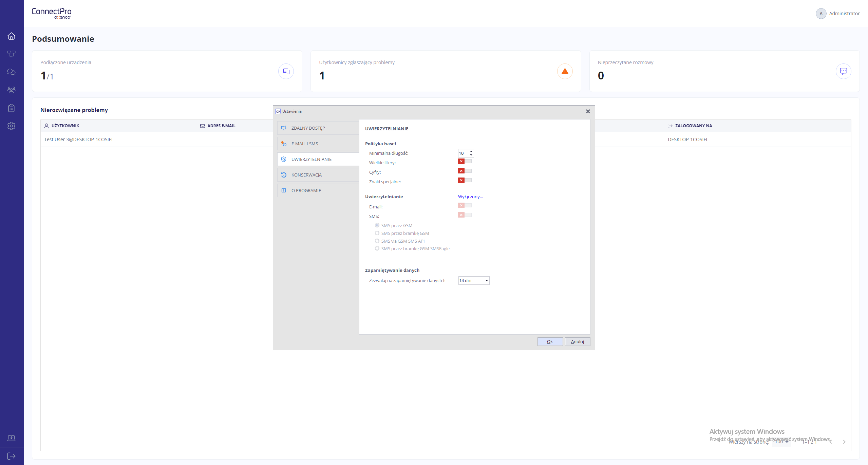The height and width of the screenshot is (465, 868).
Task: Click the Wyłączony... link
Action: pos(470,197)
